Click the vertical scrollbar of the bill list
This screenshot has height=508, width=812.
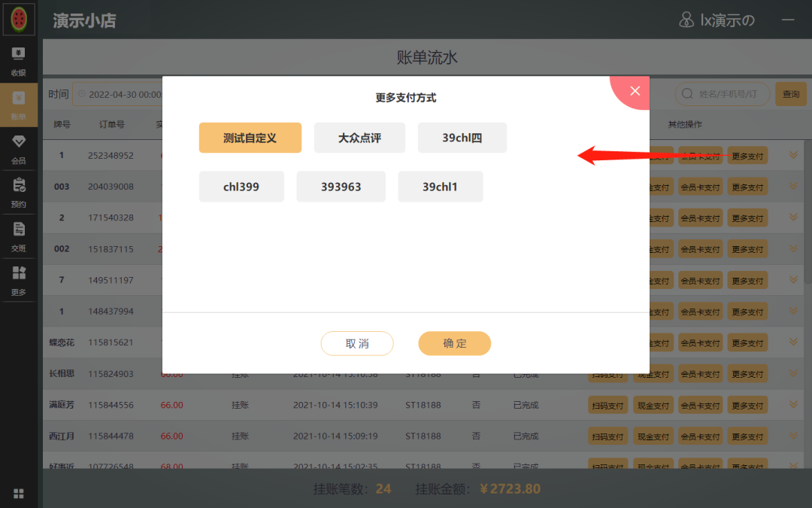tap(807, 212)
